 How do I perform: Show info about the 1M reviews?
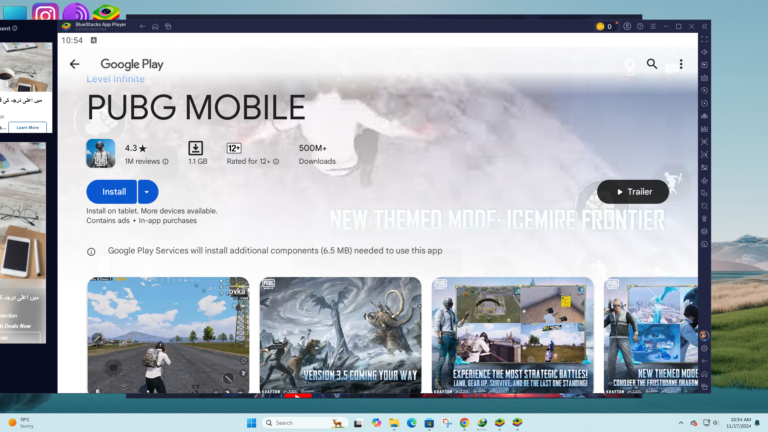tap(166, 162)
